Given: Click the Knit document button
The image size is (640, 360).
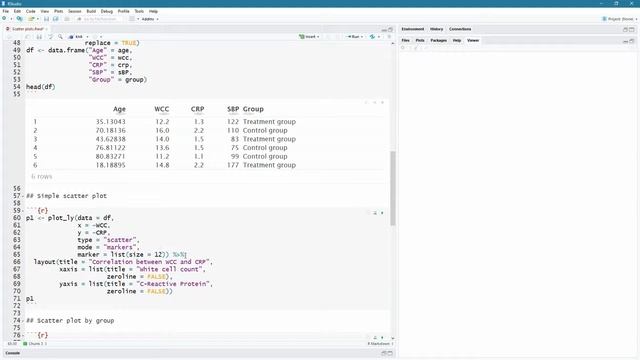Looking at the screenshot, I should click(76, 37).
